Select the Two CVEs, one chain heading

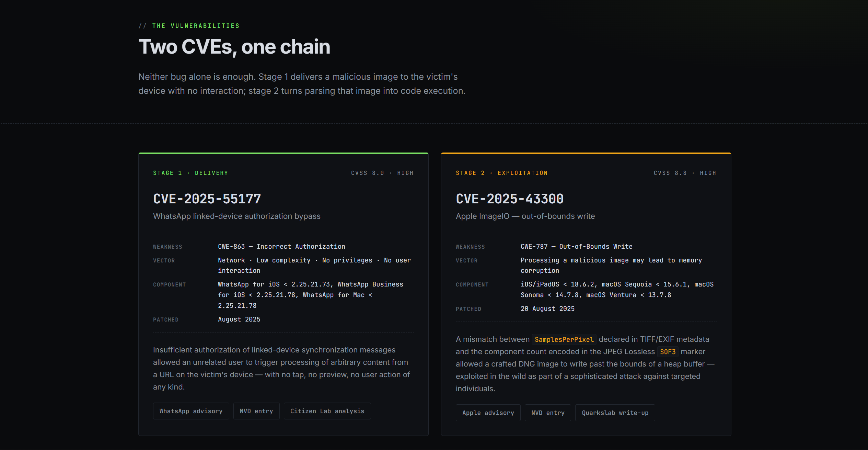click(x=234, y=47)
